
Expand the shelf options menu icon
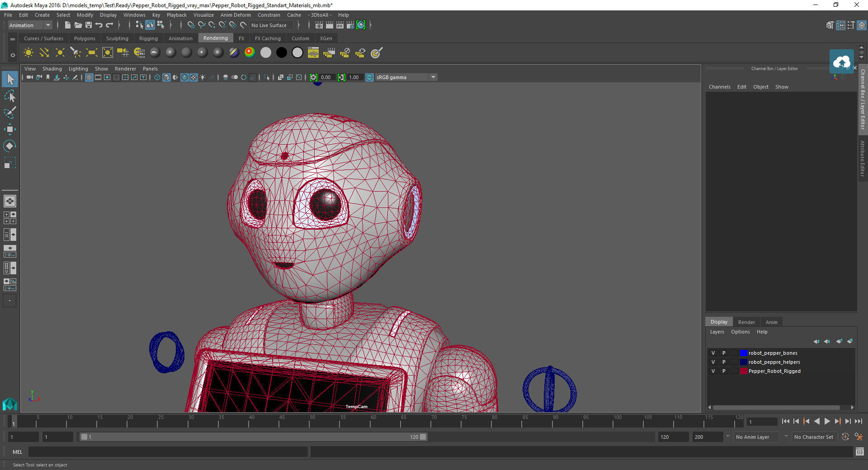(x=13, y=55)
